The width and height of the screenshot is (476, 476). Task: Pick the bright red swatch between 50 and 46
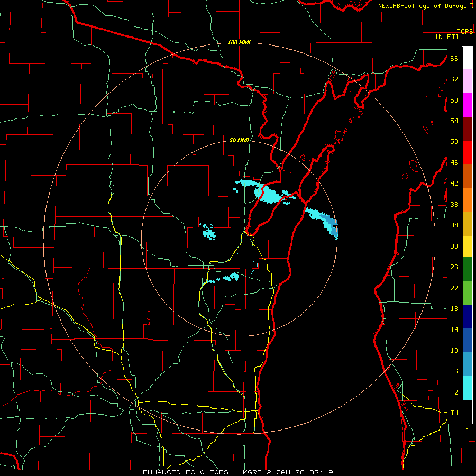[467, 152]
